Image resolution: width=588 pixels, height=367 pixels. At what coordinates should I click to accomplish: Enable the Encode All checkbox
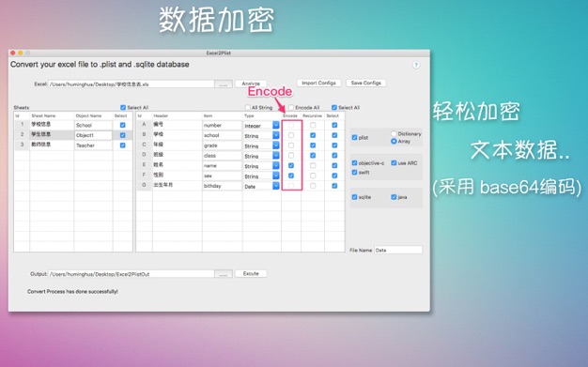[291, 108]
